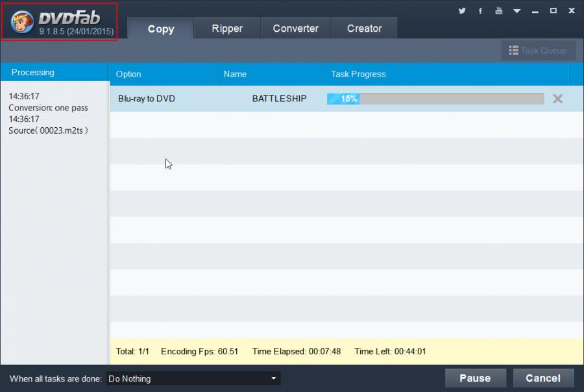
Task: Open the 'Do Nothing' dropdown
Action: pos(193,378)
